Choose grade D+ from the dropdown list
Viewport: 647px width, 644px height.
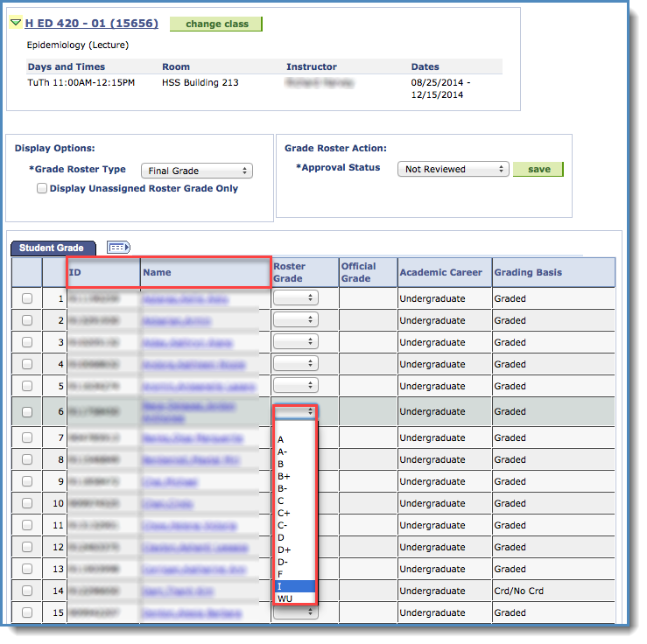pyautogui.click(x=295, y=550)
